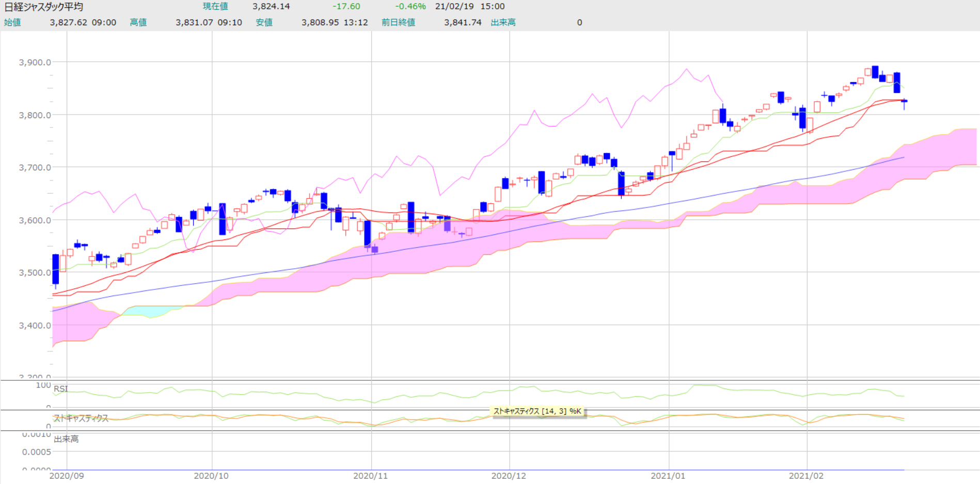Select the 始値 label
Viewport: 980px width, 484px height.
(x=12, y=22)
